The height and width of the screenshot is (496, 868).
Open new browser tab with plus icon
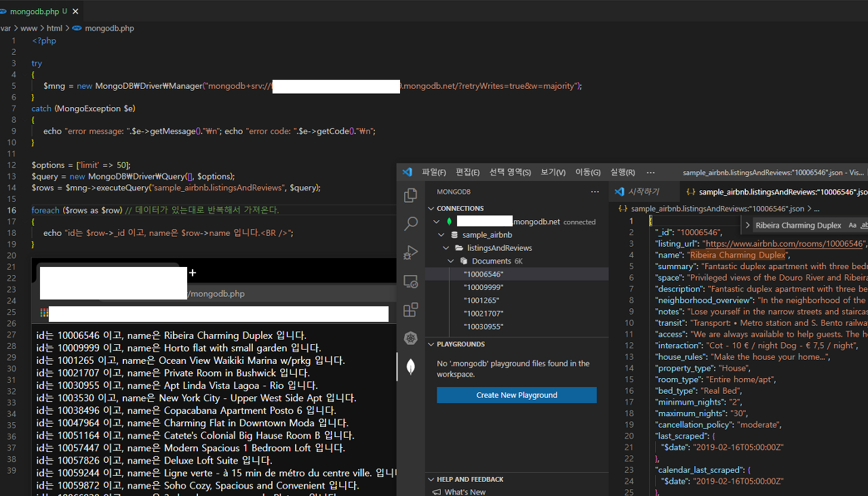(x=193, y=272)
